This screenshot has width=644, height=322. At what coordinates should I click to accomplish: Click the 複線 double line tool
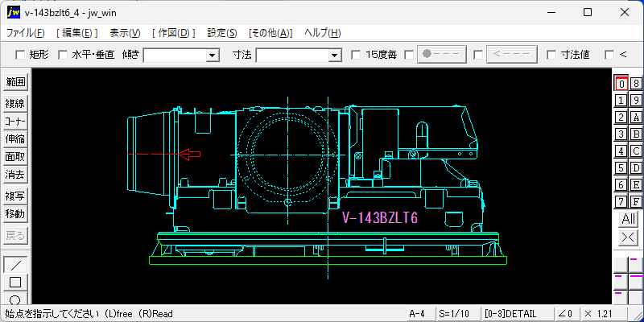[x=15, y=104]
